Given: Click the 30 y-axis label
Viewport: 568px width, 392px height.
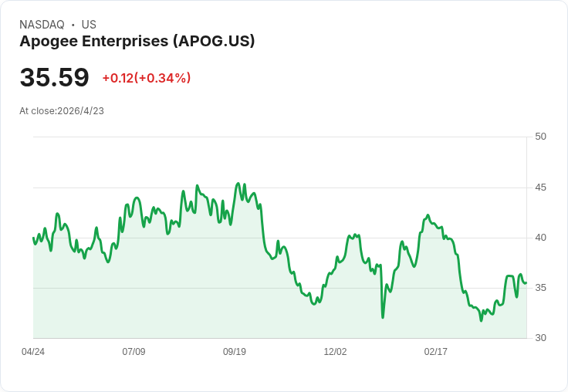Looking at the screenshot, I should click(540, 338).
